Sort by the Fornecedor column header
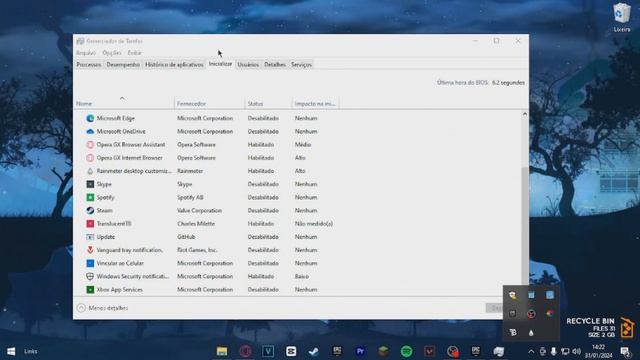640x360 pixels. click(x=209, y=104)
